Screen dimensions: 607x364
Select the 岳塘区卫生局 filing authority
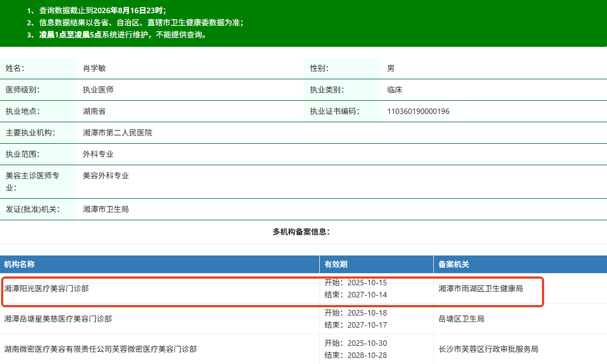pyautogui.click(x=461, y=319)
